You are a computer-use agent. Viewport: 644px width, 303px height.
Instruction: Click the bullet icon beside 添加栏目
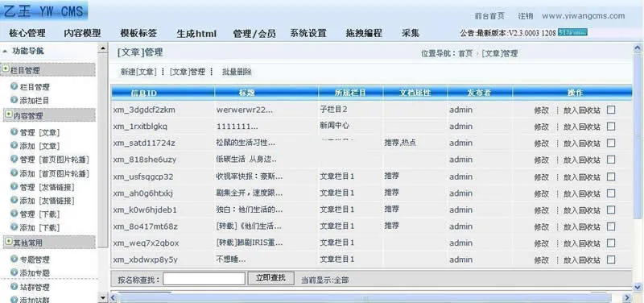click(x=14, y=100)
